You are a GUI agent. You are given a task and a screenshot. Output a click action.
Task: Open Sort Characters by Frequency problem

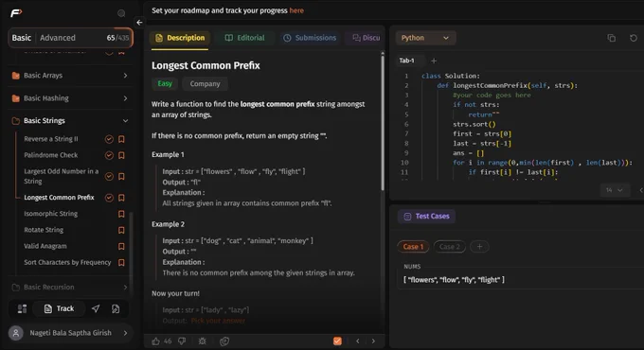(67, 263)
